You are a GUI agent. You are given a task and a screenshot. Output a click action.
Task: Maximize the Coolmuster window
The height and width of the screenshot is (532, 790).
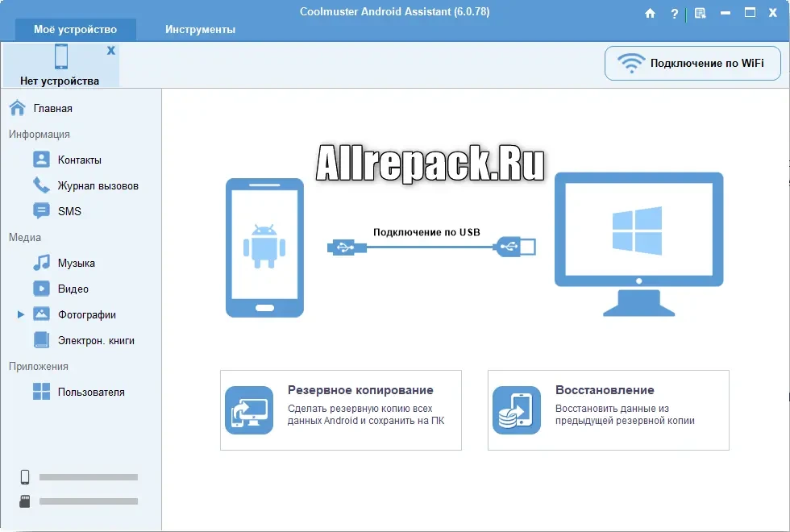coord(750,13)
